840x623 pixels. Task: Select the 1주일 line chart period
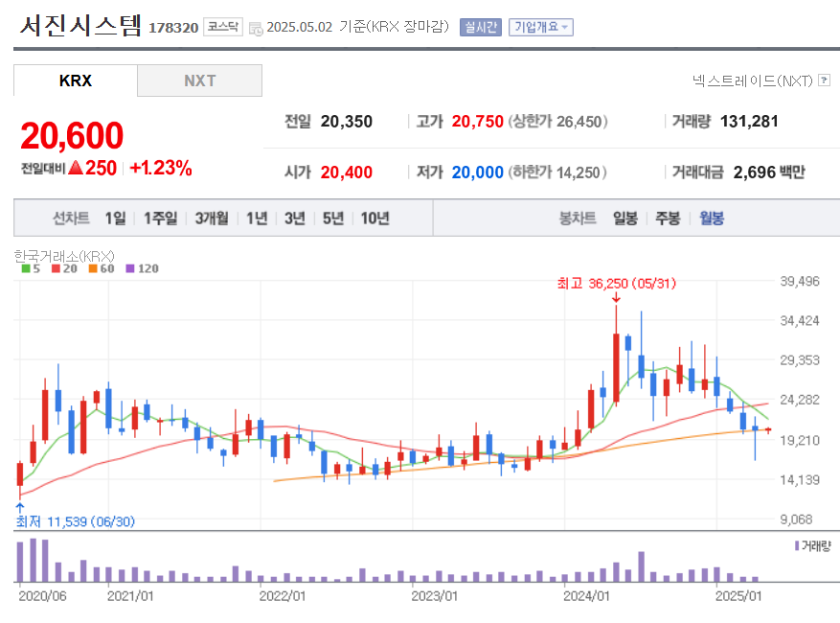click(x=160, y=219)
